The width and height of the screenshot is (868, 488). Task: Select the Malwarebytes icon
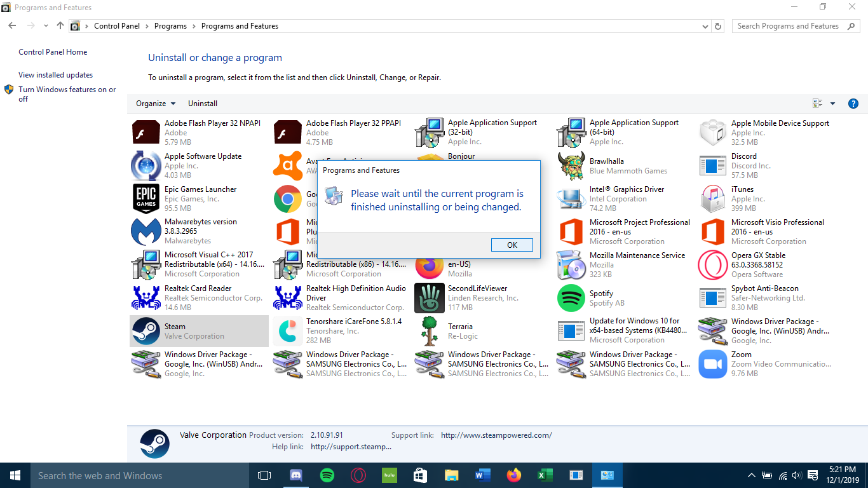click(146, 232)
